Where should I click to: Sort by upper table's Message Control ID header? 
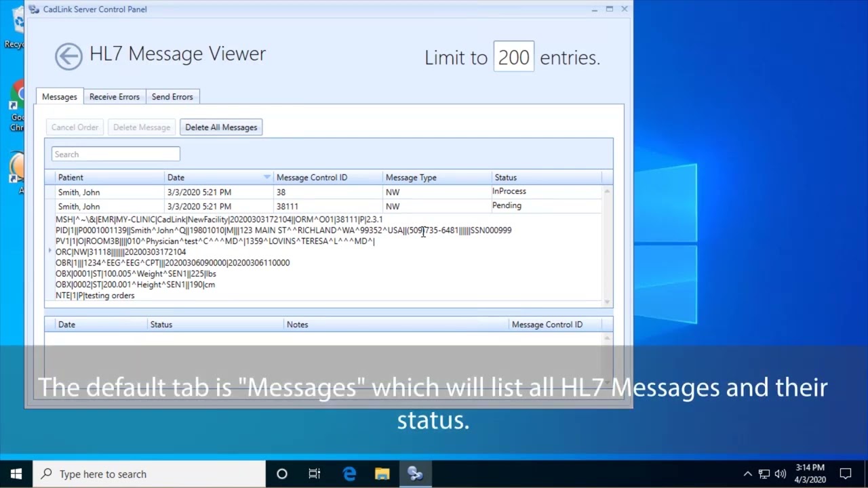[x=329, y=178]
